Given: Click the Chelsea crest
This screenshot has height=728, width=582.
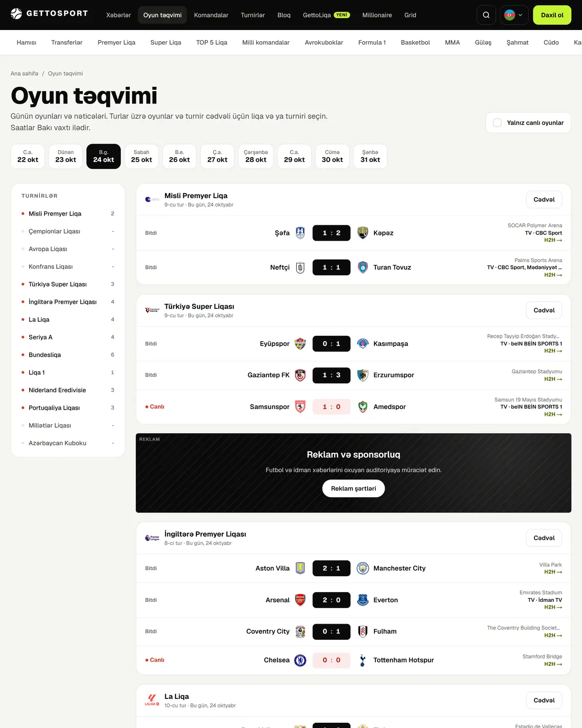Looking at the screenshot, I should [x=300, y=660].
